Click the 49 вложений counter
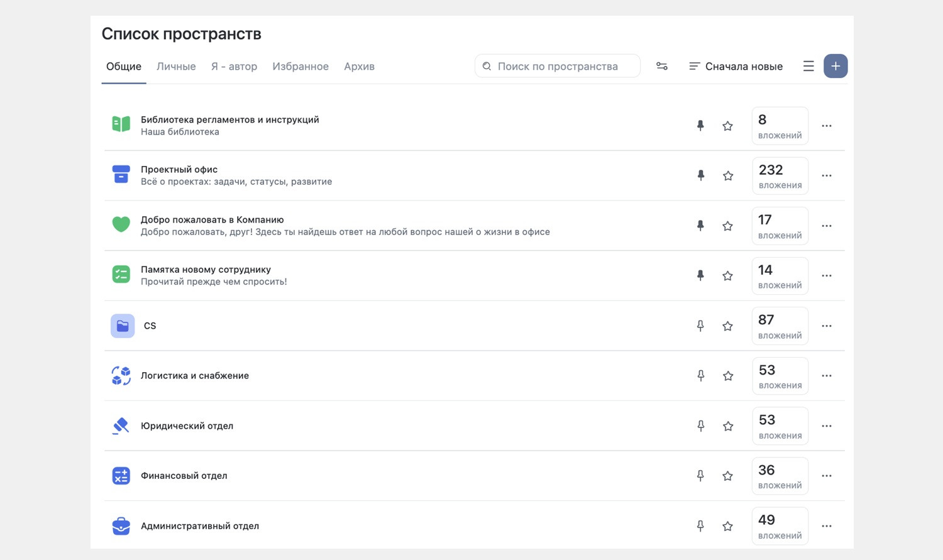The image size is (943, 560). pyautogui.click(x=780, y=526)
